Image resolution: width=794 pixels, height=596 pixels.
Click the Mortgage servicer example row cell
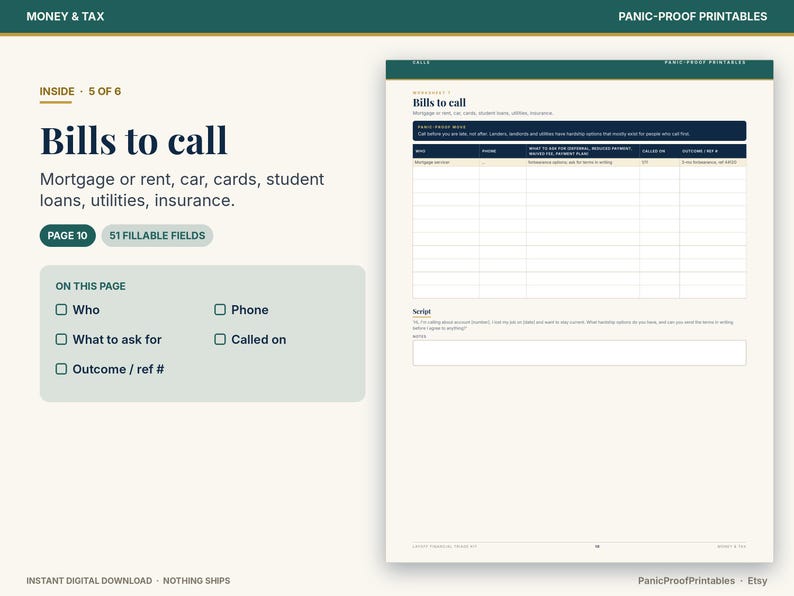[x=446, y=163]
